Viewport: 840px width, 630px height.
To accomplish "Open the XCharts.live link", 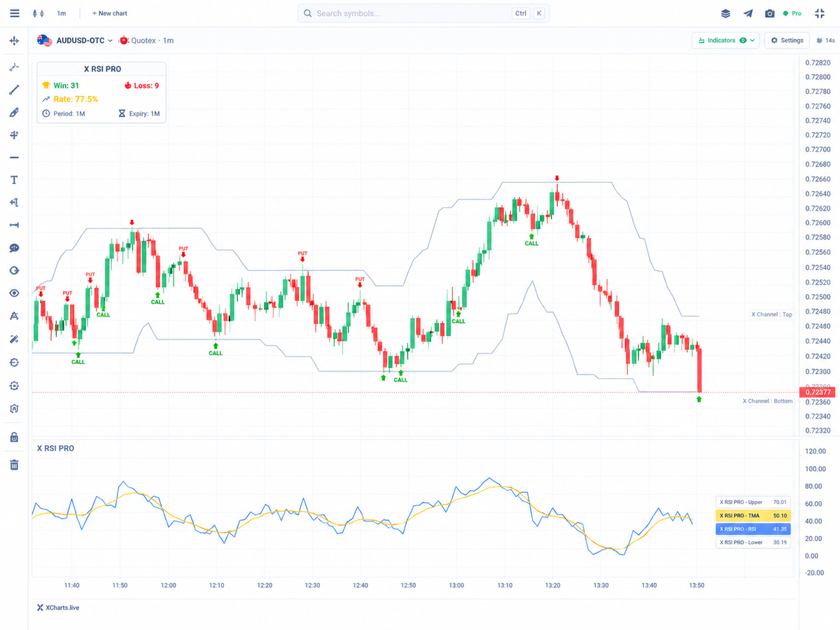I will pyautogui.click(x=58, y=608).
